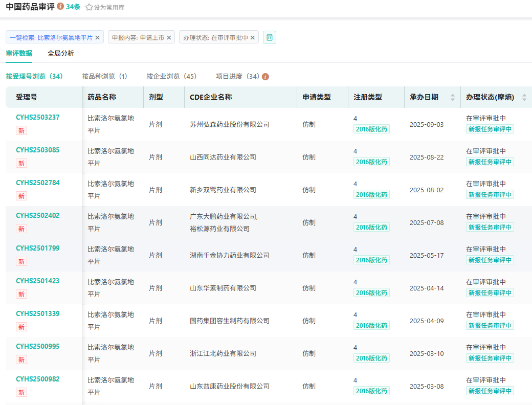Open the 按品种浏览 view

104,76
